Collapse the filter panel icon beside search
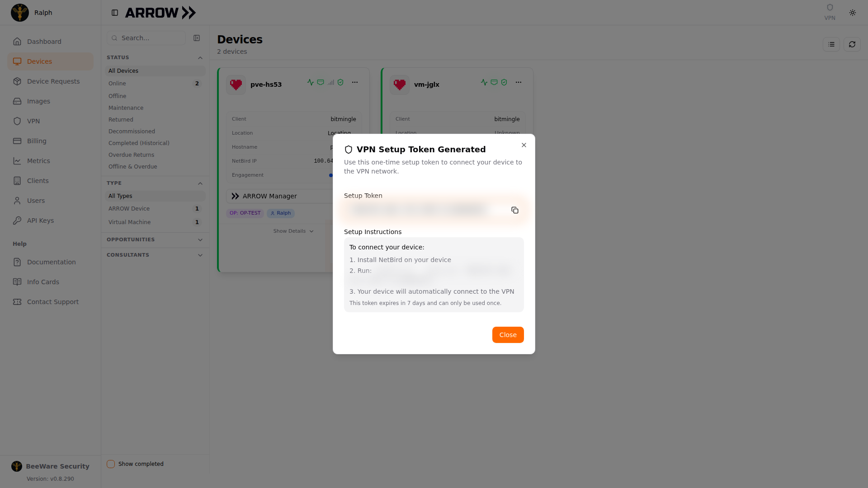The height and width of the screenshot is (488, 868). (x=197, y=38)
